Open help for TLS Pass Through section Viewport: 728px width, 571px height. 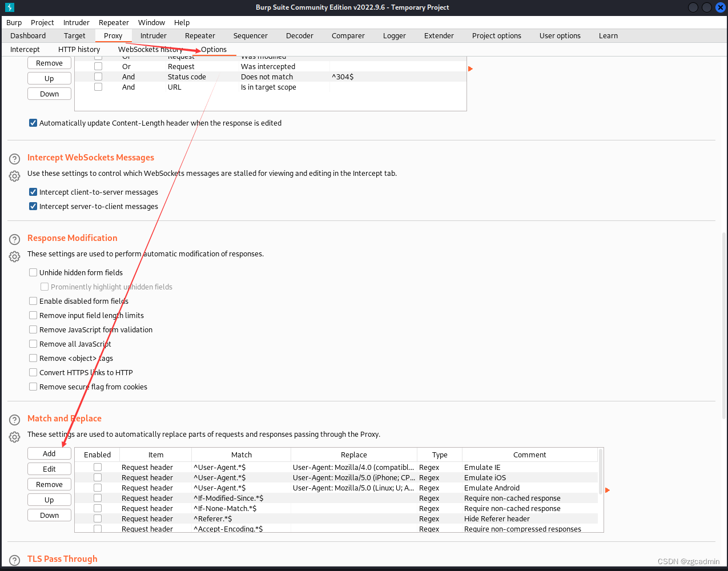click(15, 561)
